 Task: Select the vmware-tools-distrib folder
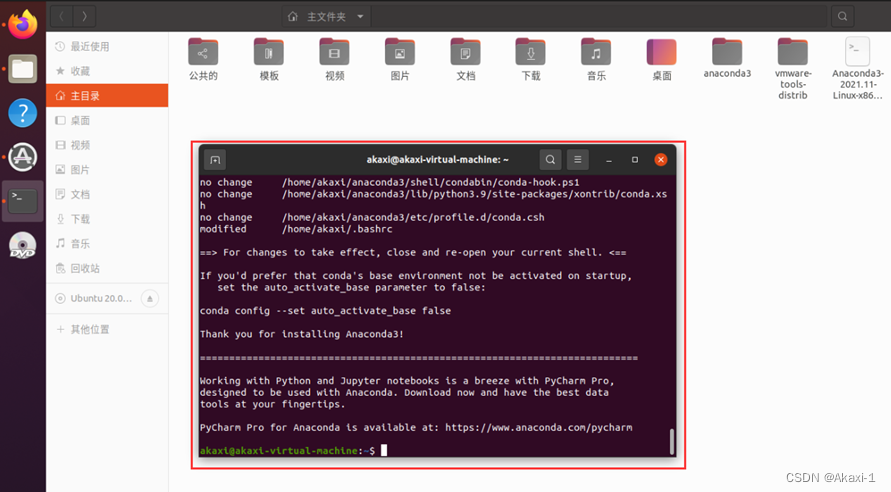pyautogui.click(x=792, y=69)
